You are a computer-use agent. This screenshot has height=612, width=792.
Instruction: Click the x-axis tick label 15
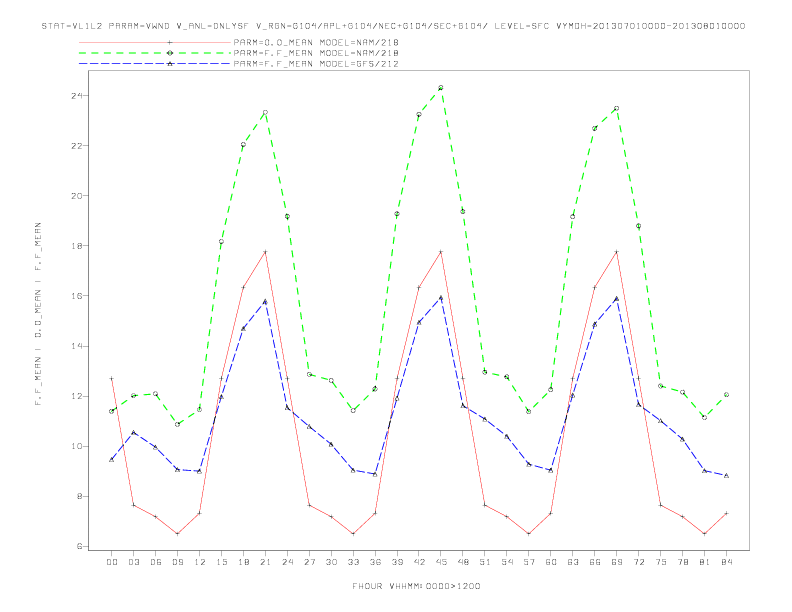(x=221, y=562)
